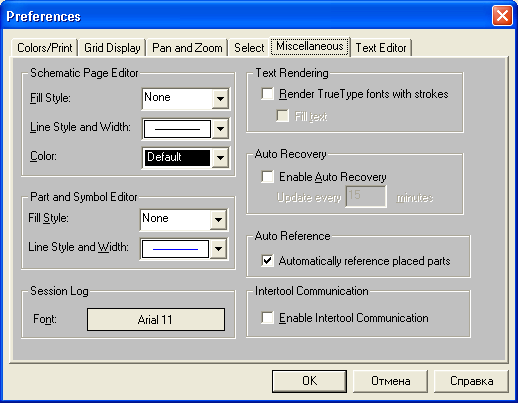Uncheck Automatically reference placed parts
The image size is (518, 403).
[x=268, y=260]
